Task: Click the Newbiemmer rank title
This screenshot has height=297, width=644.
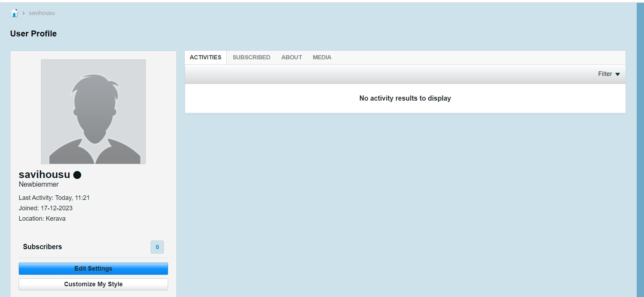Action: pos(39,184)
